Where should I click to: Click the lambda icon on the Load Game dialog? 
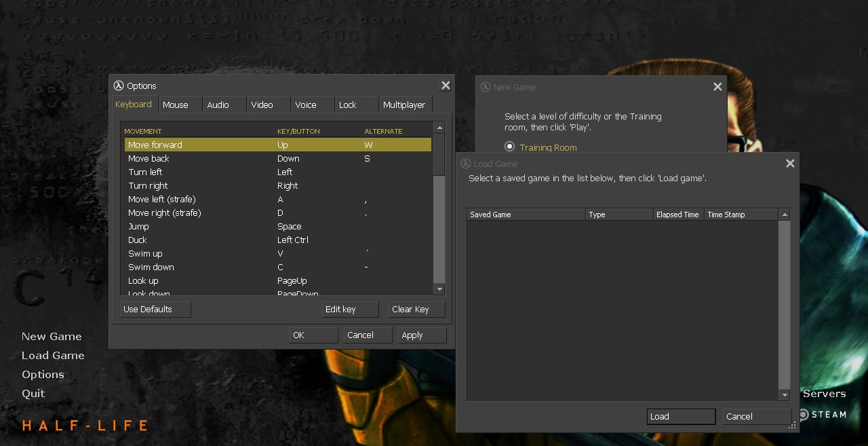click(x=466, y=164)
